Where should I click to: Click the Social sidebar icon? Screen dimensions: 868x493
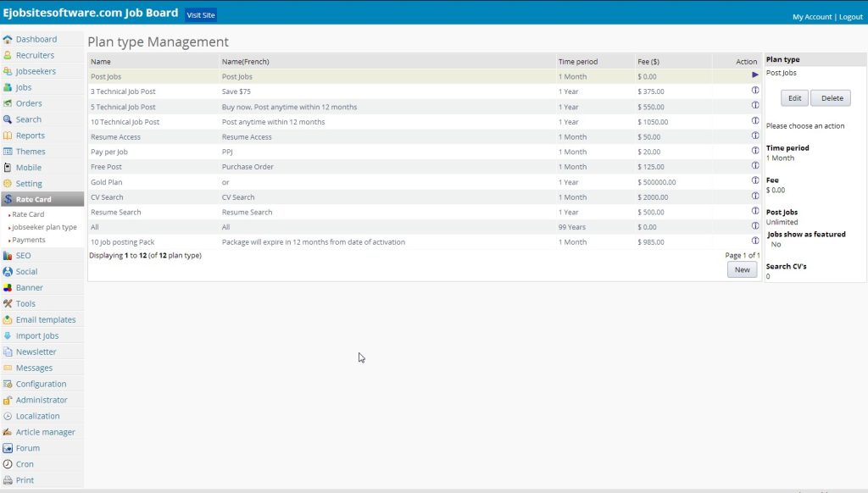7,272
